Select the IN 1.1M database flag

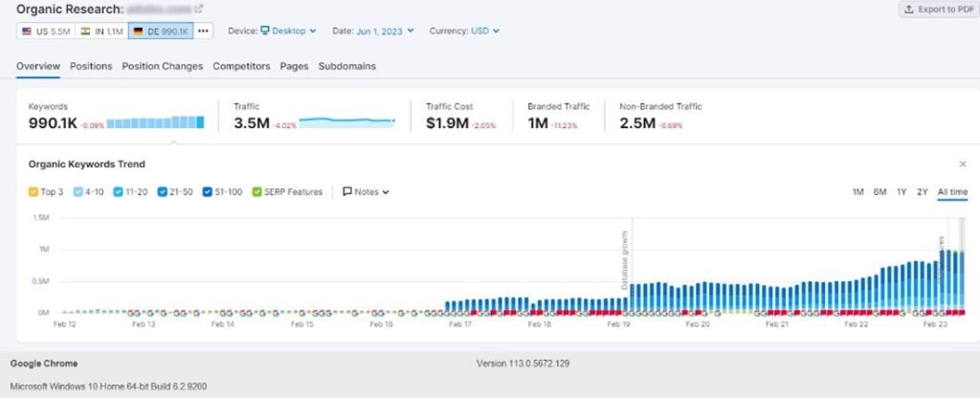point(101,32)
